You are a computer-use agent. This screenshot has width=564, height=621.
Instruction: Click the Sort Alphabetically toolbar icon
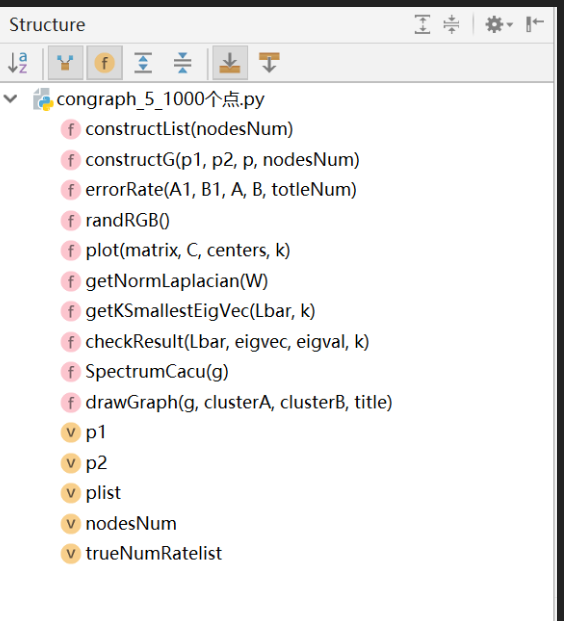click(18, 63)
